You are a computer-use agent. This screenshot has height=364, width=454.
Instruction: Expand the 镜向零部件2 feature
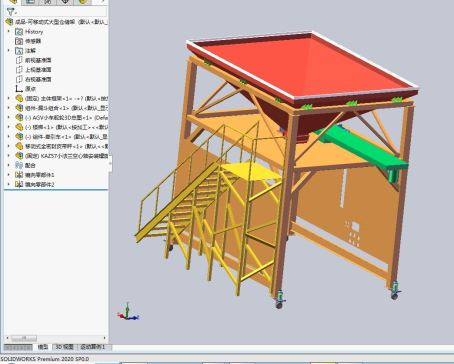point(9,184)
